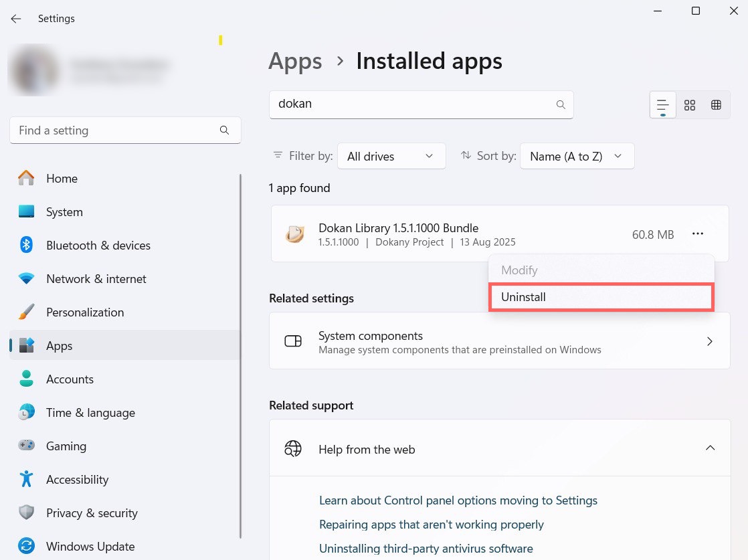This screenshot has height=560, width=748.
Task: Open Bluetooth & devices settings
Action: (x=98, y=246)
